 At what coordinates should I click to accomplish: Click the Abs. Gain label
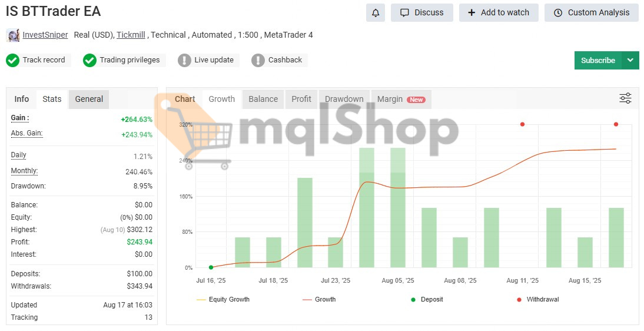[x=26, y=133]
